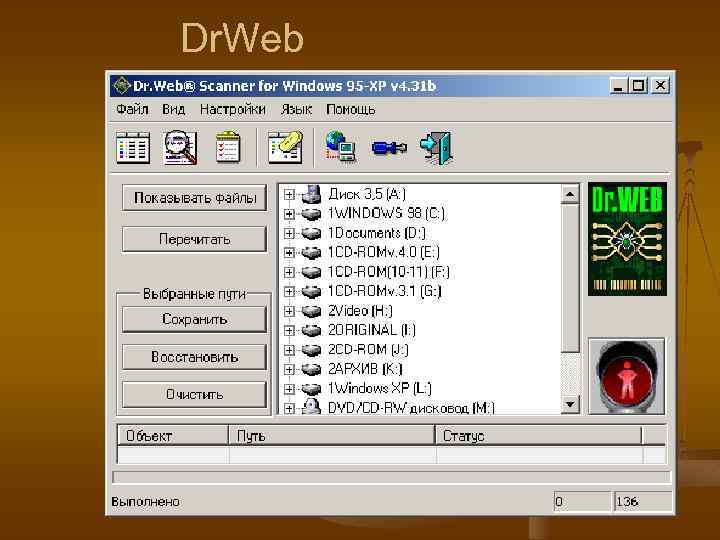Click the Объект column header
Viewport: 720px width, 540px height.
click(x=173, y=435)
